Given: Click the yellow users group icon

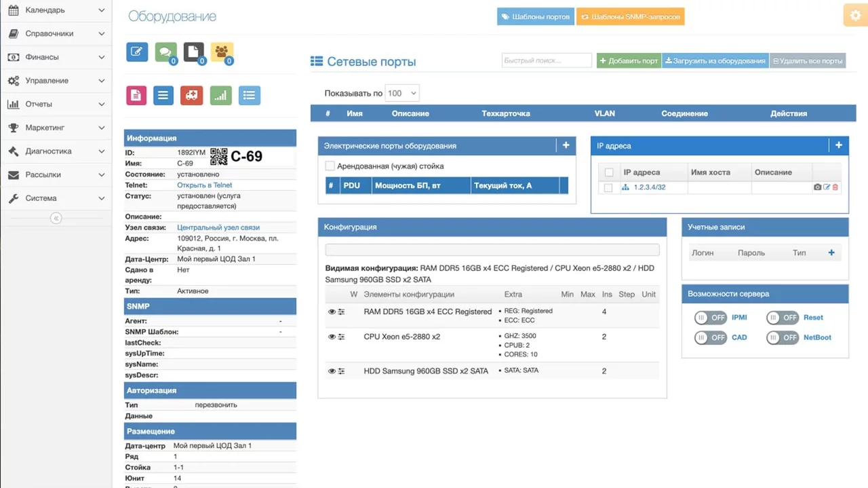Looking at the screenshot, I should click(x=222, y=52).
